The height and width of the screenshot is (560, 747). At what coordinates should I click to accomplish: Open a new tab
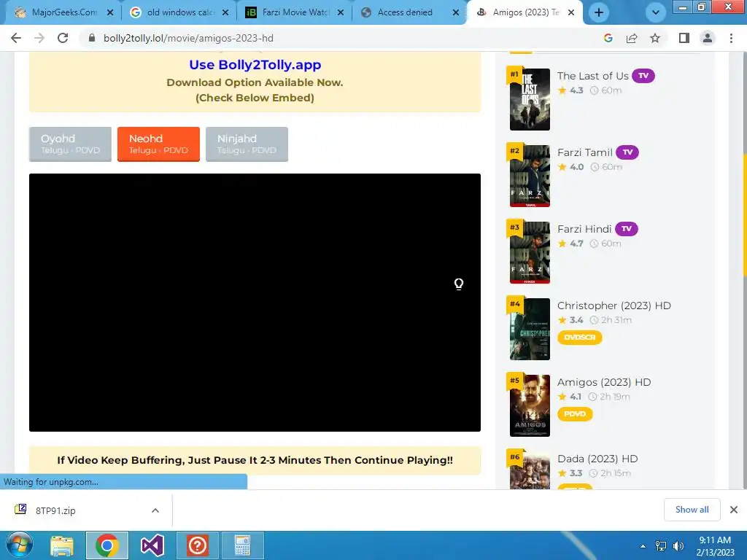[599, 12]
